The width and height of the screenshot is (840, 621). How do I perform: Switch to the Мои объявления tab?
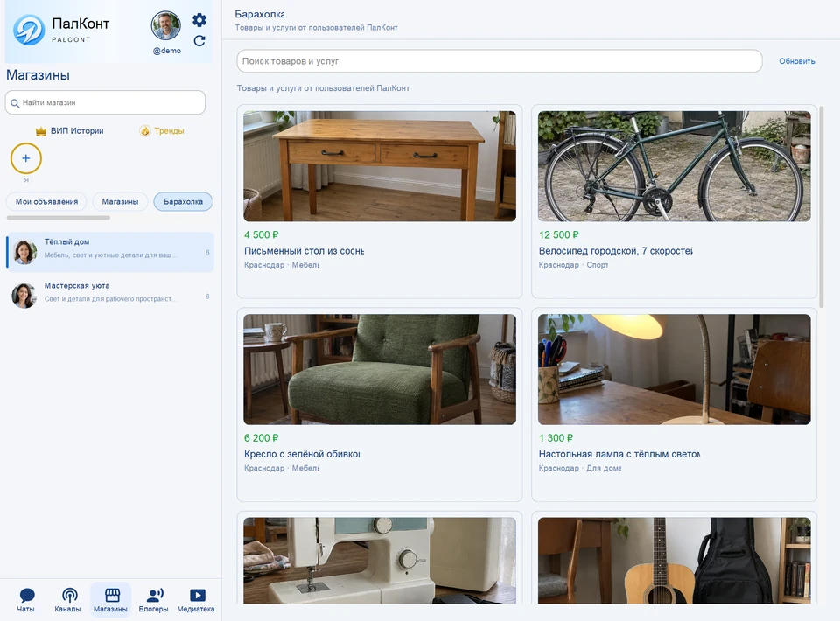(46, 202)
